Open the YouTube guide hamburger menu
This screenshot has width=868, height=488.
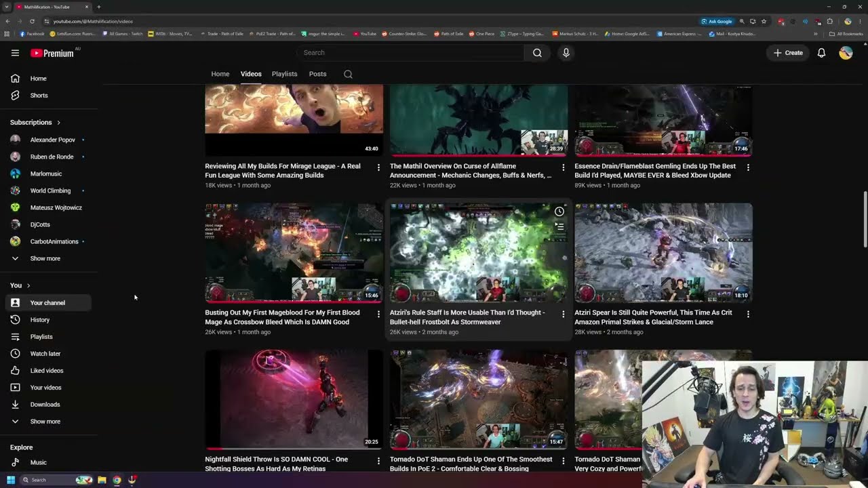(15, 53)
